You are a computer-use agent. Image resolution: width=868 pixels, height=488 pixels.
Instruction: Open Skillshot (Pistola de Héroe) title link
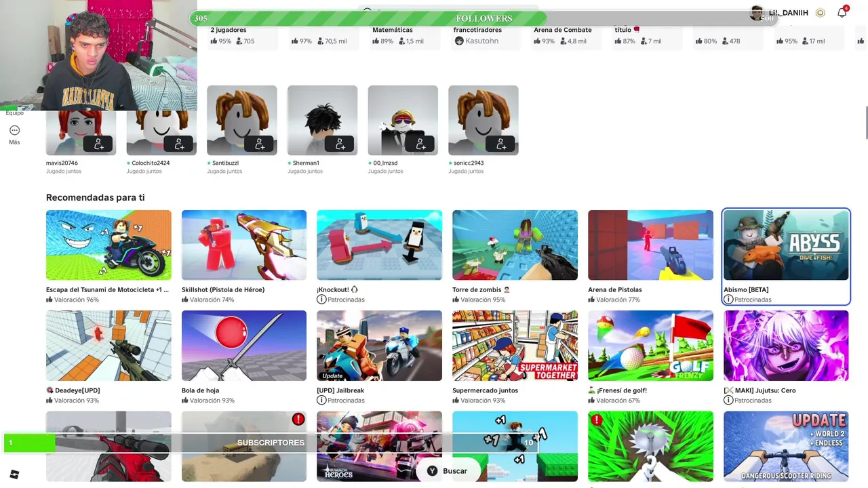[x=223, y=289]
